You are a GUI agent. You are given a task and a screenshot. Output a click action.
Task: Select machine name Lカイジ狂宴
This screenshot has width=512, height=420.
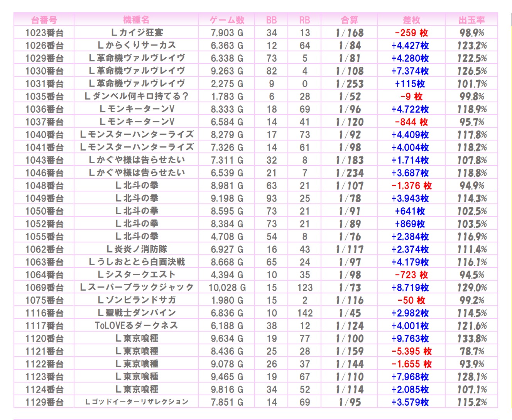tap(137, 32)
